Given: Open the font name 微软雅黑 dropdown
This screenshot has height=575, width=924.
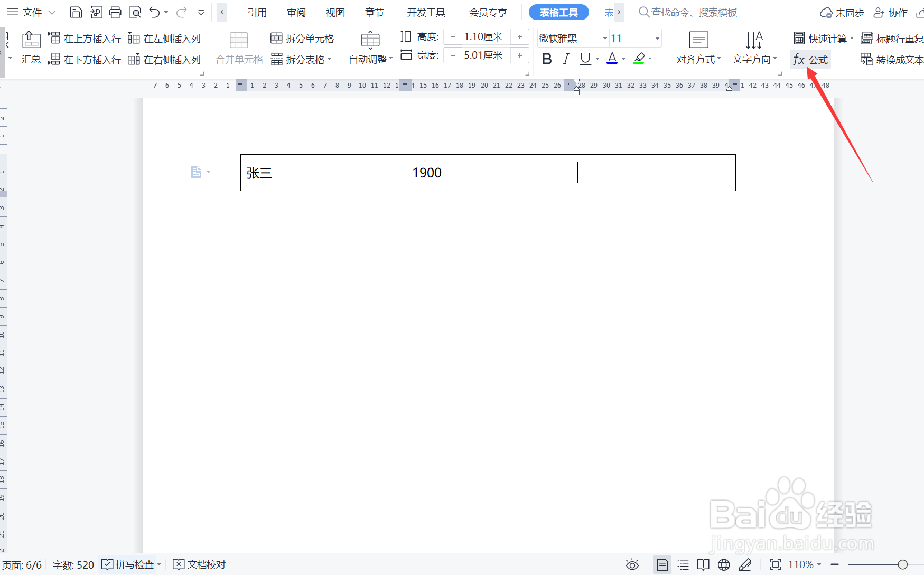Looking at the screenshot, I should click(x=605, y=38).
